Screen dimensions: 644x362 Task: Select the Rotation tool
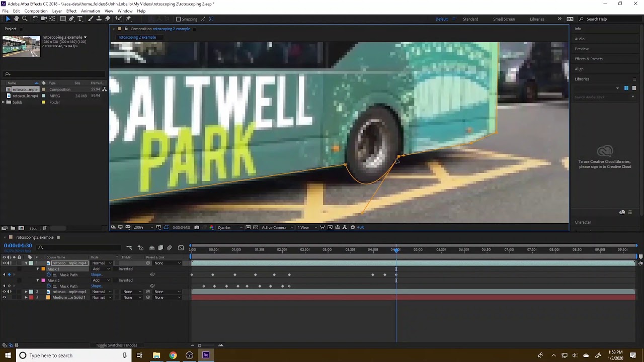[35, 19]
